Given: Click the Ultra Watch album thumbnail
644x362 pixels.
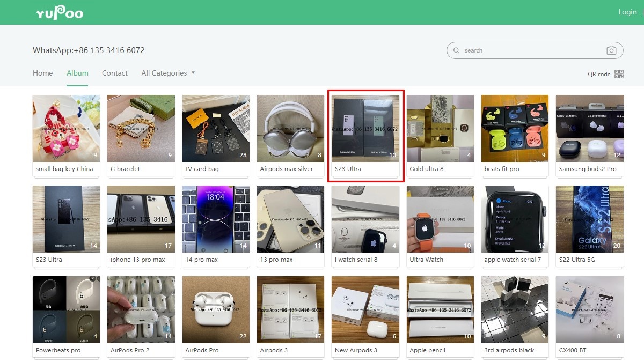Looking at the screenshot, I should pos(440,219).
